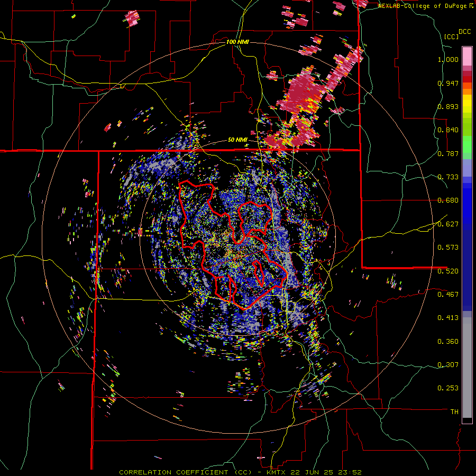Screen dimensions: 476x476
Task: Click the 0.947 scale value
Action: (448, 83)
